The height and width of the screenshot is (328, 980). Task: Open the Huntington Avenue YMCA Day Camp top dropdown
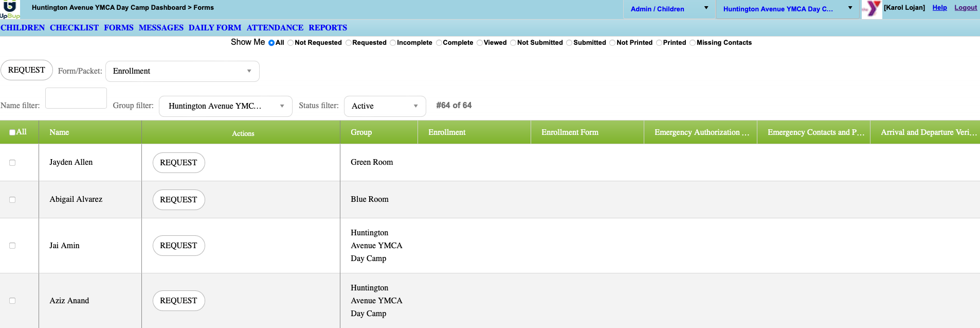(x=787, y=9)
